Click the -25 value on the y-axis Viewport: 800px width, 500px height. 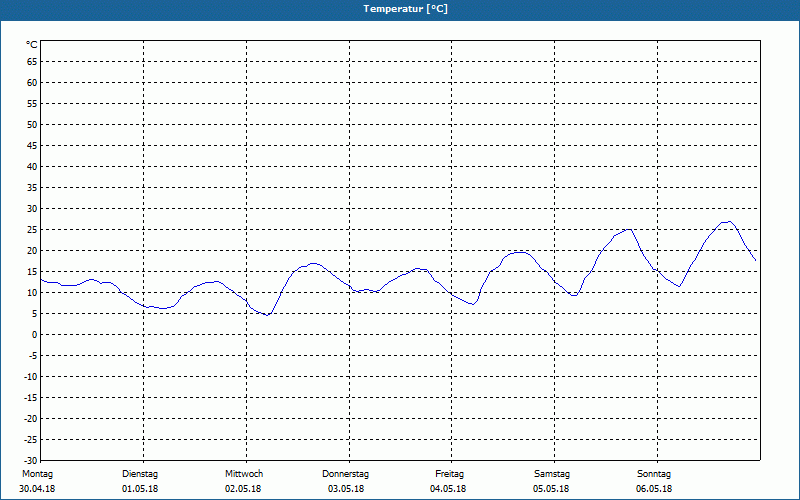30,439
